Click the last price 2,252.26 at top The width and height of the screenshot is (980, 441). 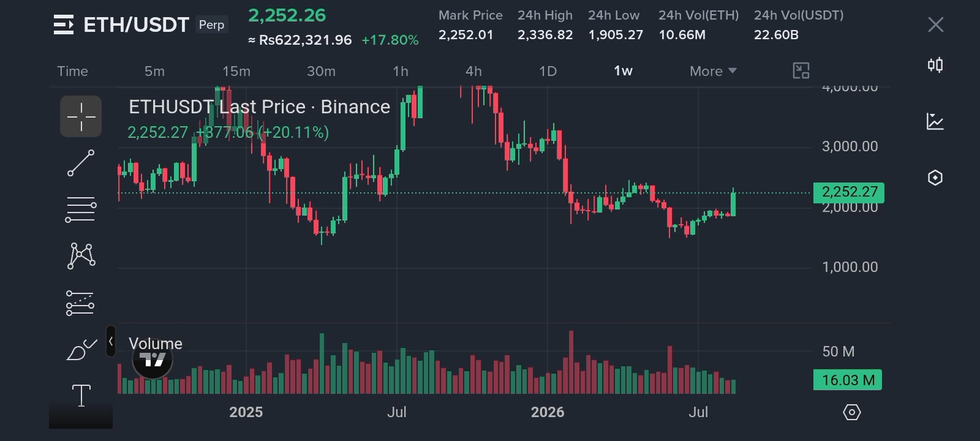tap(287, 15)
